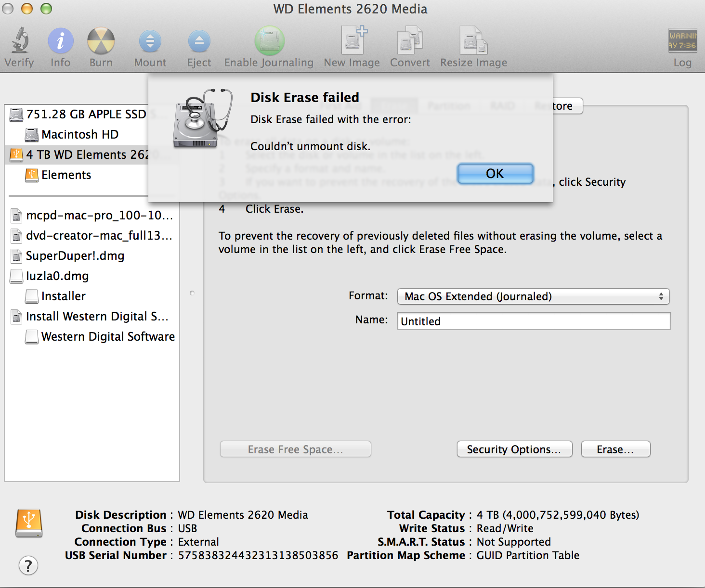
Task: Click the sidebar splitter handle dot
Action: [x=192, y=293]
